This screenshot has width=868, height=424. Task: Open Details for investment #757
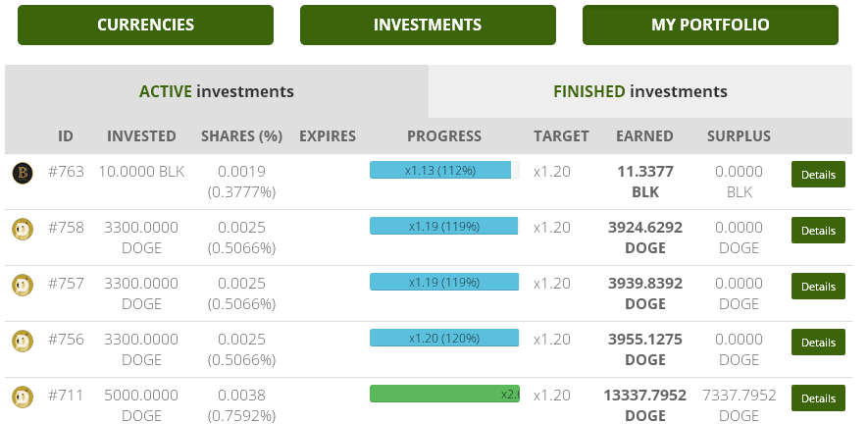click(818, 287)
